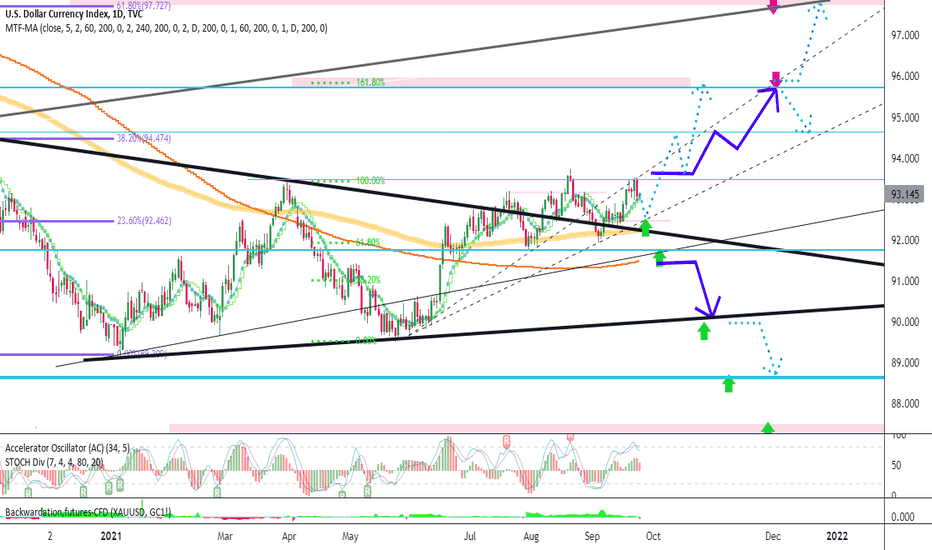Click the 88.000 price axis label
The image size is (932, 550).
[x=905, y=404]
